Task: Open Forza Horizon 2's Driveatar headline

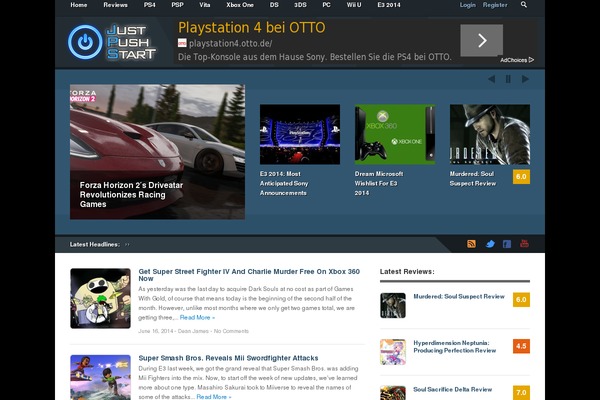Action: click(x=131, y=194)
